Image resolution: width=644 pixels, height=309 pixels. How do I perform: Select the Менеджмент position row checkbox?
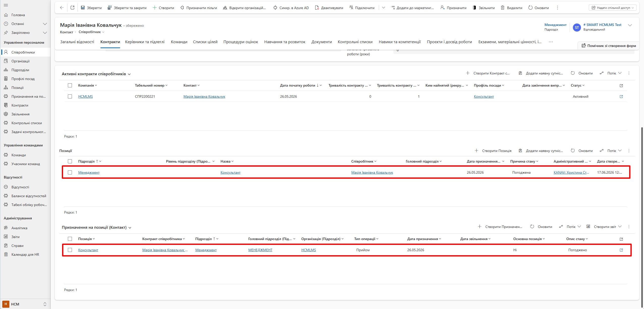70,172
